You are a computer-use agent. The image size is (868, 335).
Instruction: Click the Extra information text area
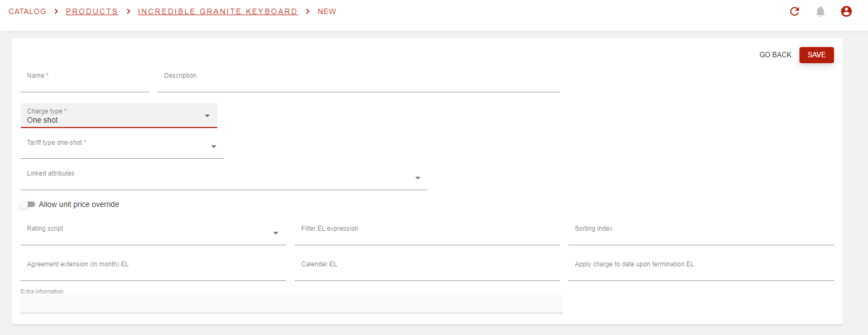tap(291, 304)
